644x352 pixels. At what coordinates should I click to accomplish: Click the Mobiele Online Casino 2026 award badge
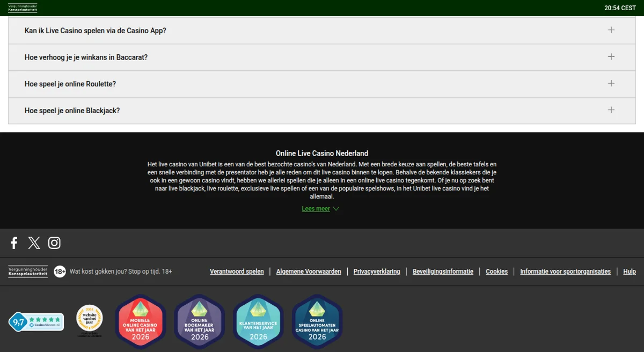141,322
